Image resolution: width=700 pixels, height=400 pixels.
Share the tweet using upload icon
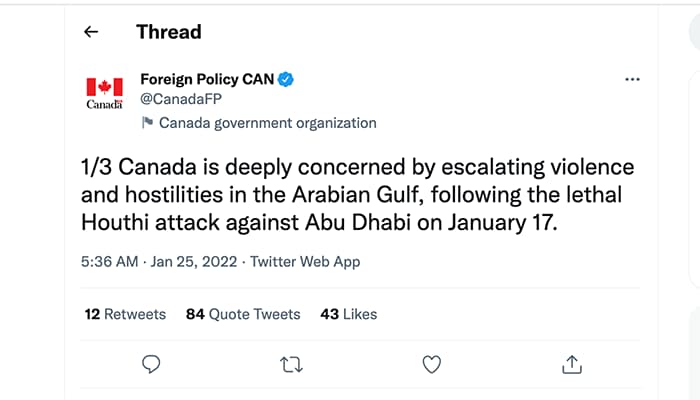[x=572, y=364]
